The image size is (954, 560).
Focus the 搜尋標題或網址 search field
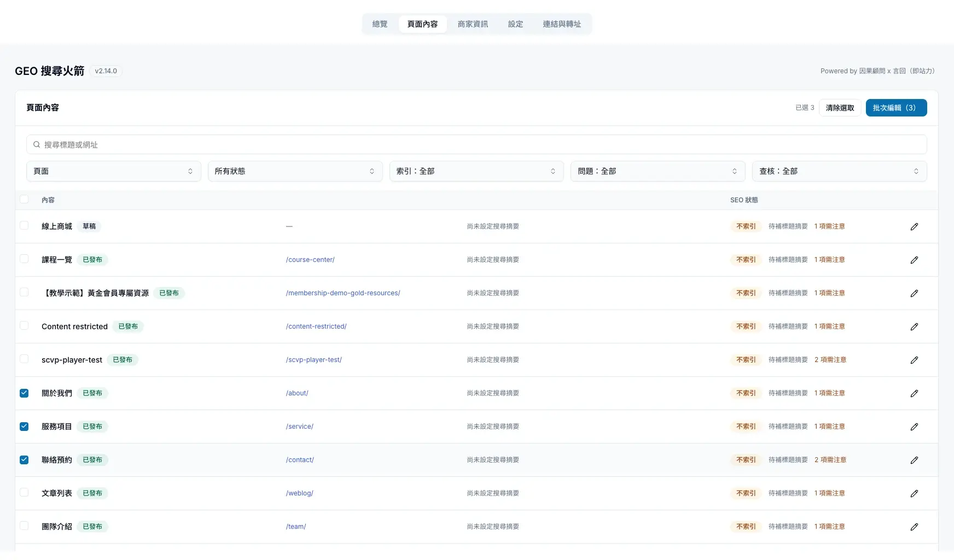tap(476, 144)
